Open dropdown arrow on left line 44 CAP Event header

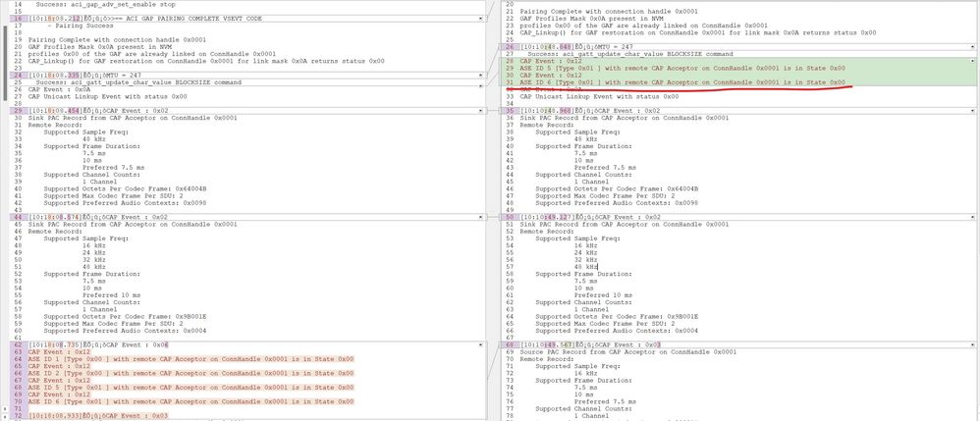click(x=480, y=217)
